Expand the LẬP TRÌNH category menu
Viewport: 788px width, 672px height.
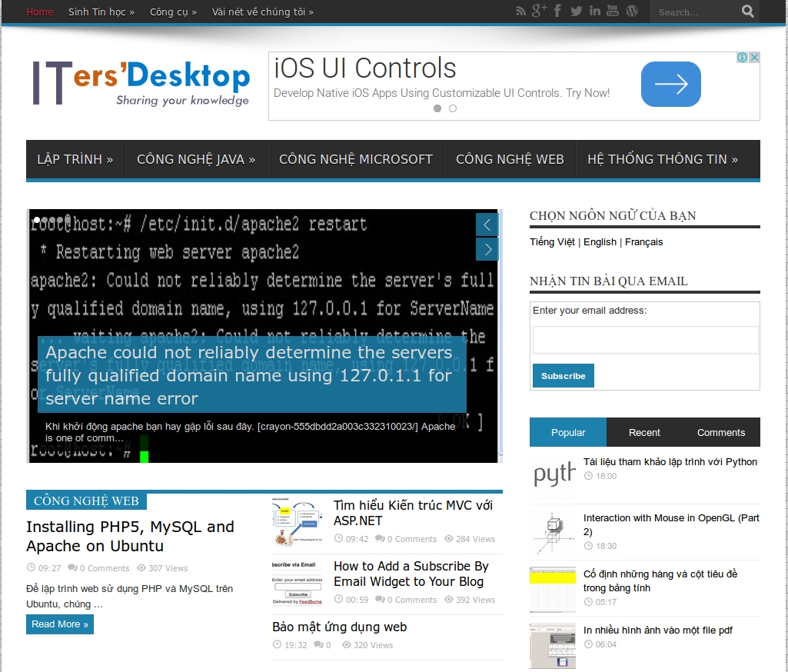[x=75, y=159]
